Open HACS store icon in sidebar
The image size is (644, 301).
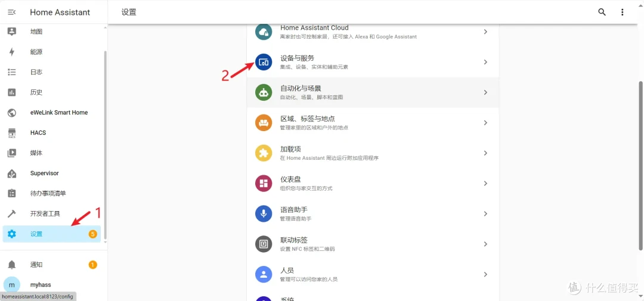(12, 133)
